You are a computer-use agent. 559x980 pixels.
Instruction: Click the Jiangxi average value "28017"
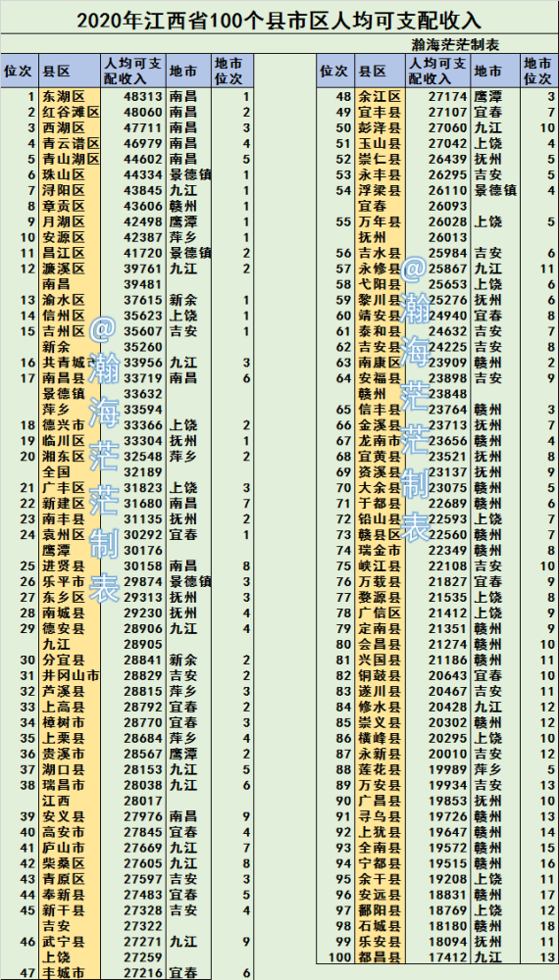(x=143, y=801)
